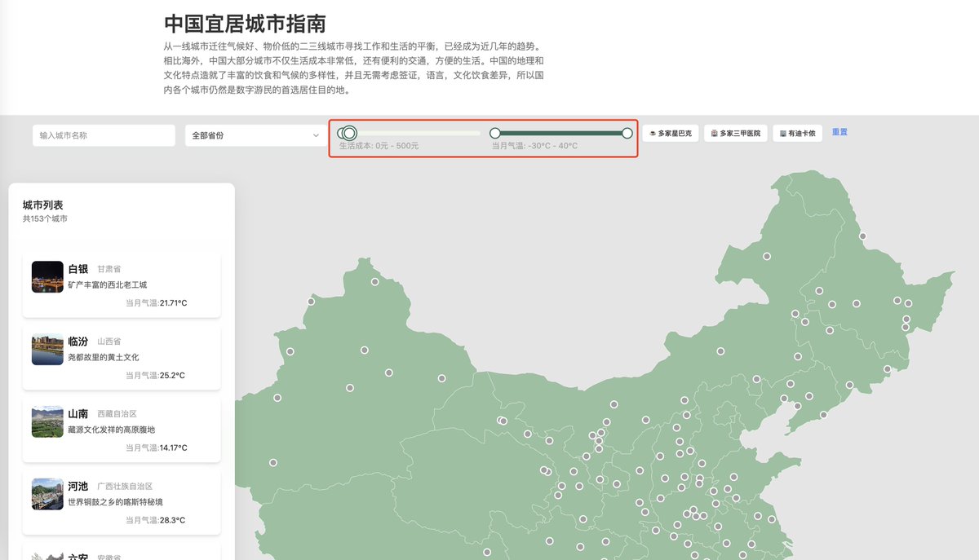The width and height of the screenshot is (979, 560).
Task: Click the 当月气温: -30°C - 40°C label
Action: [x=534, y=146]
